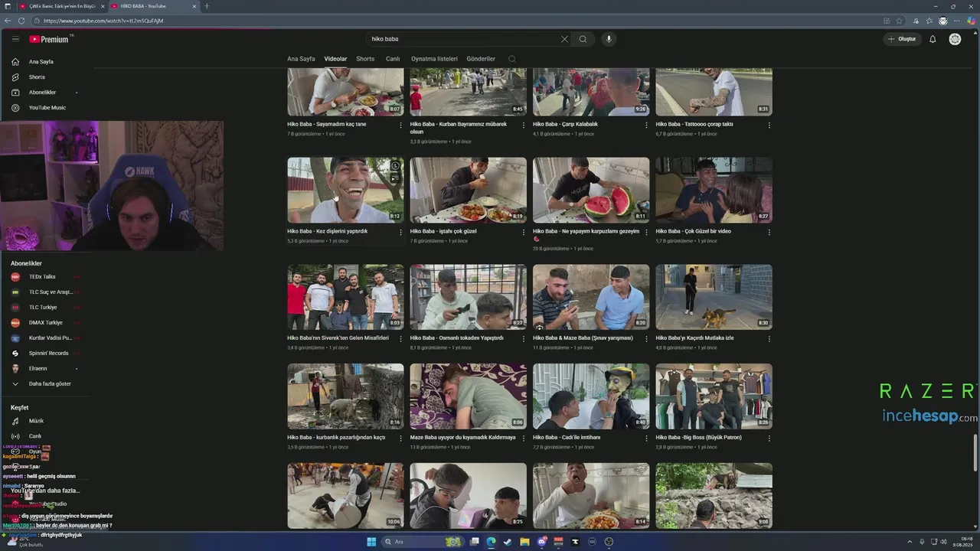The width and height of the screenshot is (980, 551).
Task: Open the Windows Start menu
Action: pyautogui.click(x=371, y=542)
